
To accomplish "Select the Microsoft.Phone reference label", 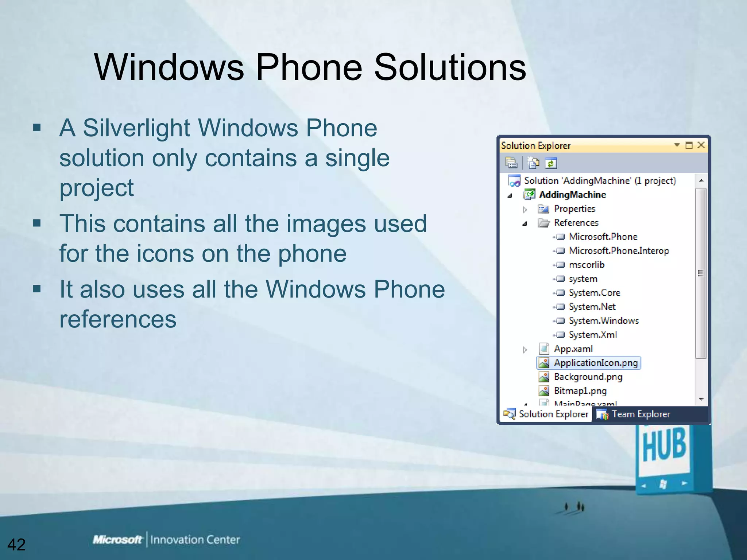I will click(603, 237).
